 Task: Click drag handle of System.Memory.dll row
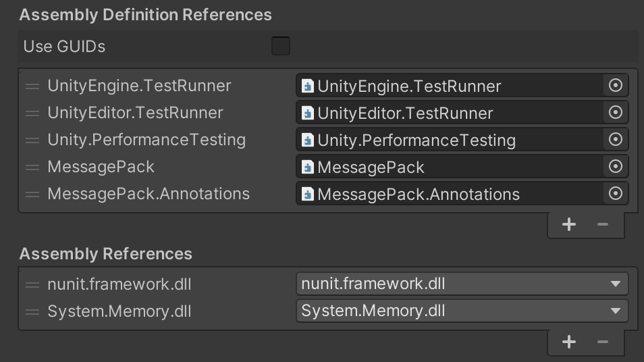click(32, 312)
